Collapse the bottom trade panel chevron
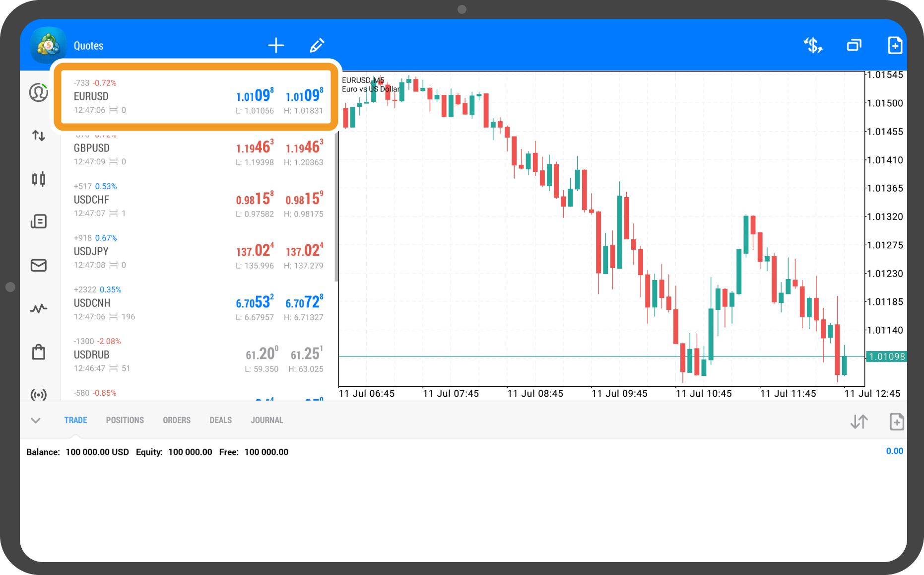 click(x=36, y=421)
